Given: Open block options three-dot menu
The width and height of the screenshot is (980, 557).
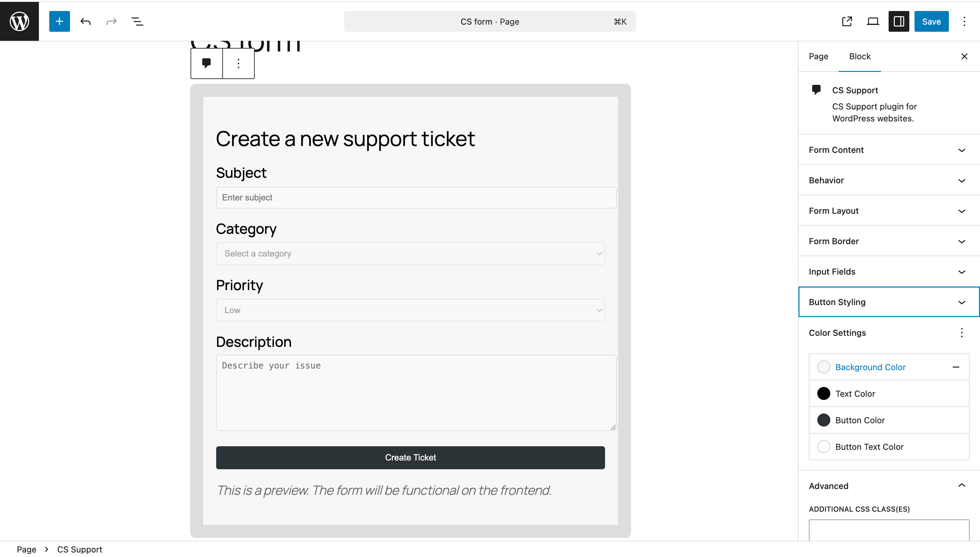Looking at the screenshot, I should 239,63.
